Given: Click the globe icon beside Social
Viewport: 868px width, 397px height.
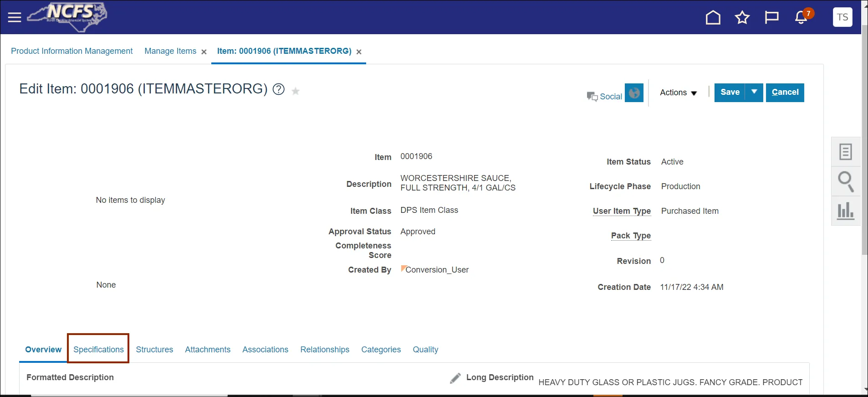Looking at the screenshot, I should click(x=634, y=93).
